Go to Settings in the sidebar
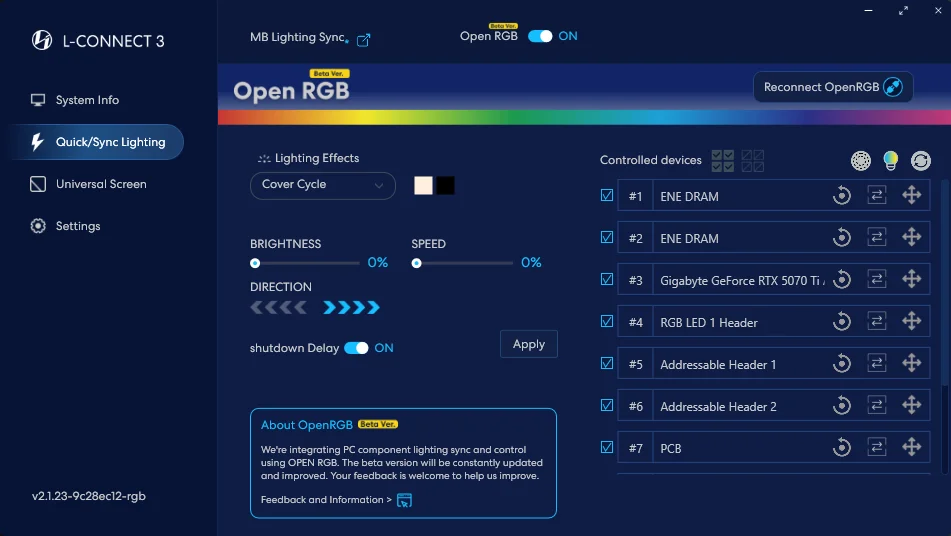 65,226
